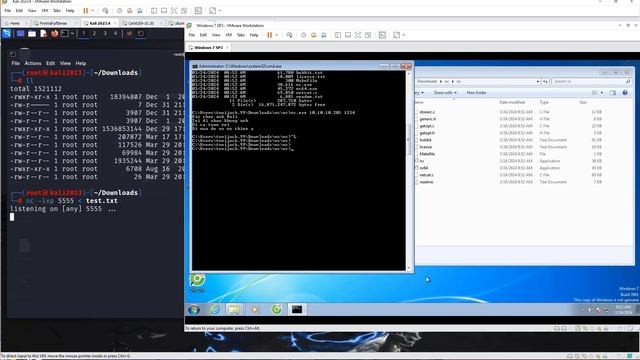640x360 pixels.
Task: Expand the terminal launcher dropdown arrow in Kali panel
Action: pyautogui.click(x=72, y=33)
